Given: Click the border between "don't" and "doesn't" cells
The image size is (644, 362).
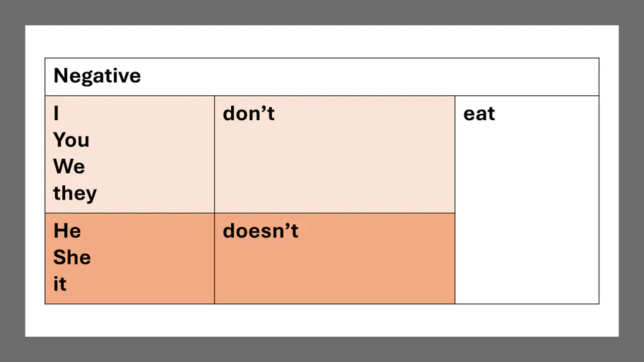Looking at the screenshot, I should (334, 213).
